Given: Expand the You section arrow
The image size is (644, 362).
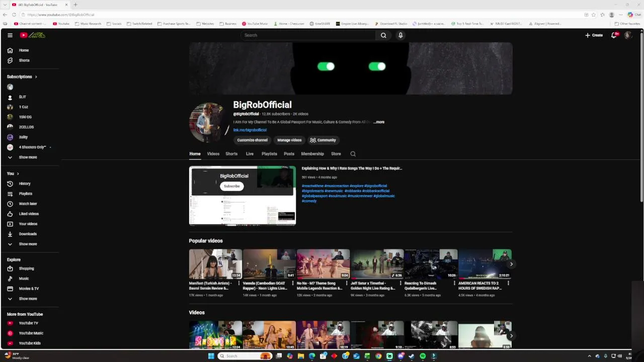Looking at the screenshot, I should (x=18, y=173).
